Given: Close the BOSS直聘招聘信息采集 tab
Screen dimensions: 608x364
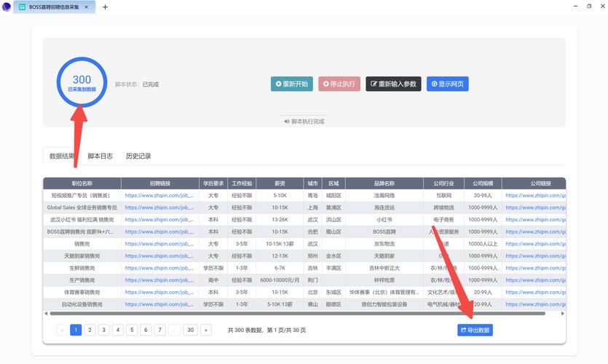Looking at the screenshot, I should [91, 7].
